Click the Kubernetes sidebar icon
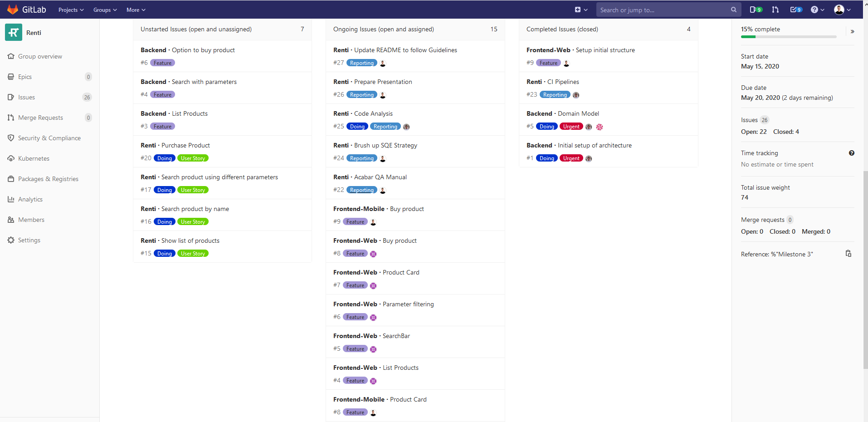 pyautogui.click(x=11, y=158)
